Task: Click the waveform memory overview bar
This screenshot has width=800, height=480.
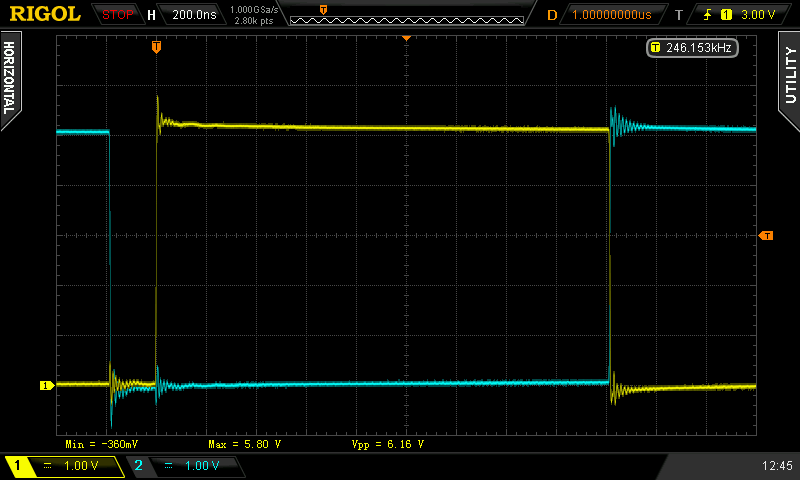Action: click(x=405, y=14)
